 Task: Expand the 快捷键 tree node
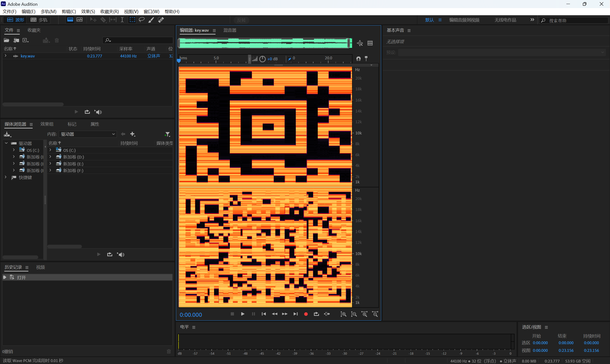click(6, 177)
